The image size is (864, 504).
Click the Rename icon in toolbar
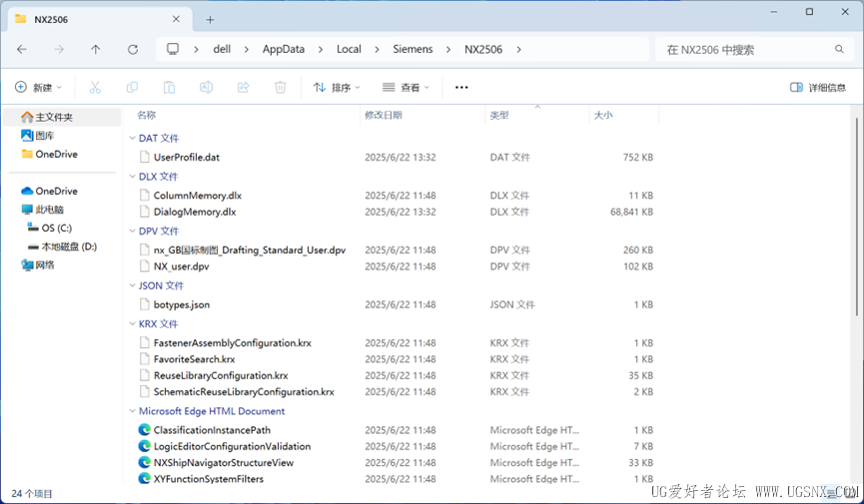[x=206, y=87]
